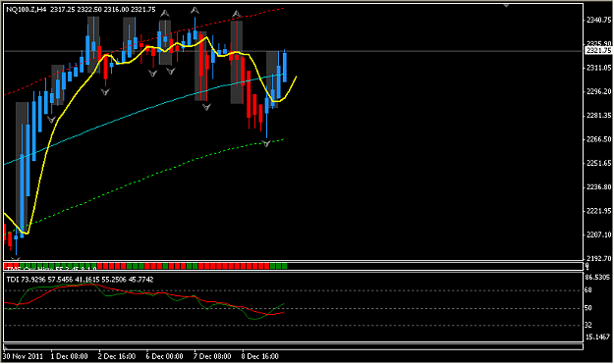This screenshot has width=614, height=364.
Task: Click the 2251.65 price scale label
Action: [598, 163]
